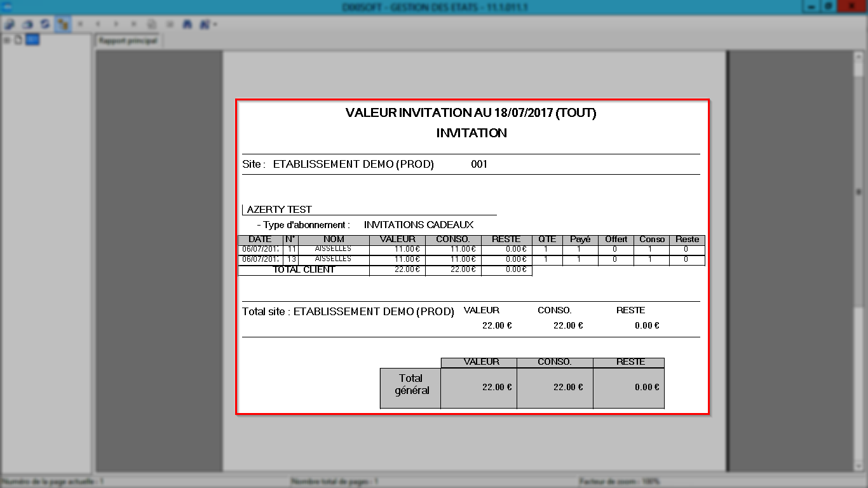Click the DATE column header
Image resolution: width=868 pixels, height=488 pixels.
[x=260, y=240]
